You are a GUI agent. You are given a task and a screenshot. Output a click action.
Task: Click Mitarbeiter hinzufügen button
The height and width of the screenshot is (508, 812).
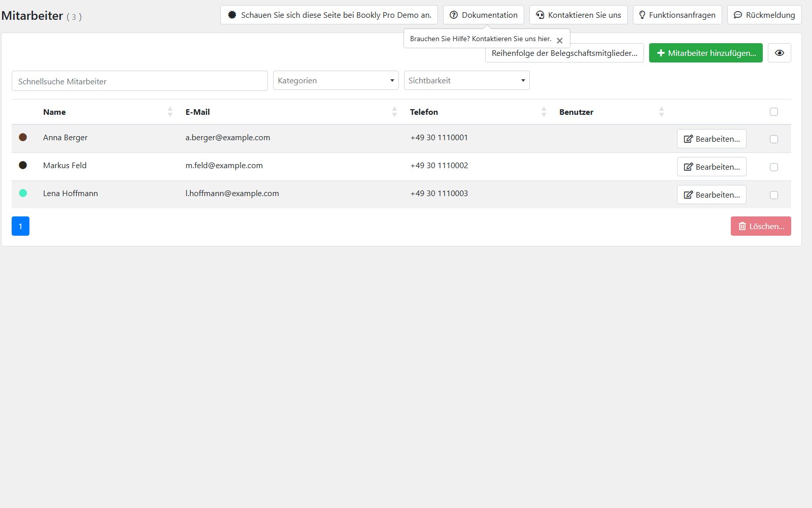click(x=706, y=53)
